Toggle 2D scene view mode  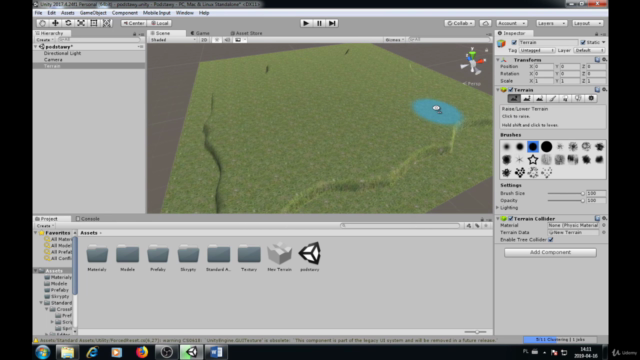point(204,40)
